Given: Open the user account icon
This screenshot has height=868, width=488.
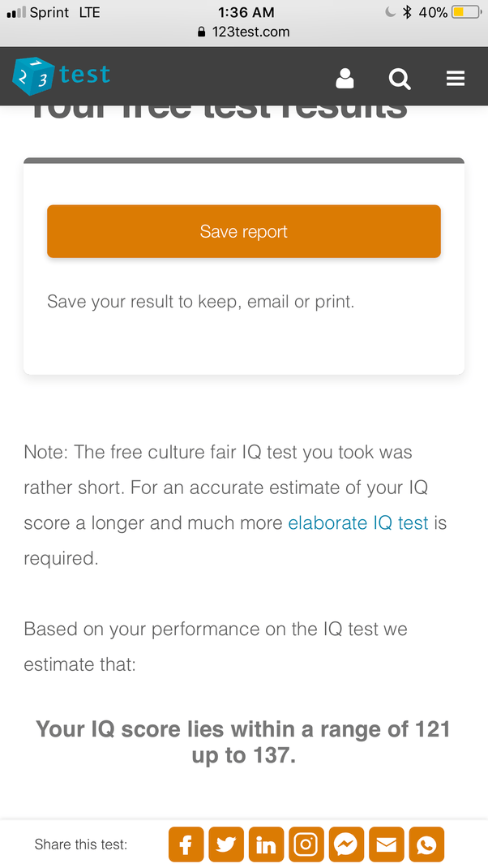Looking at the screenshot, I should 345,79.
